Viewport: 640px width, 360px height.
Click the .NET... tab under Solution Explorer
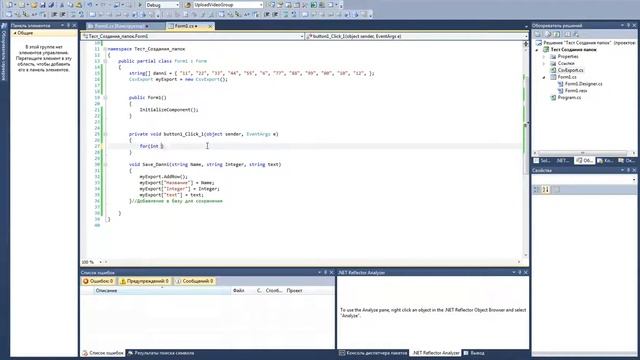pyautogui.click(x=563, y=161)
